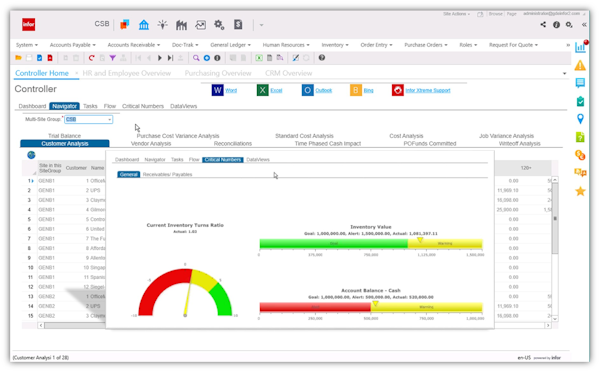Open the Excel link

276,90
